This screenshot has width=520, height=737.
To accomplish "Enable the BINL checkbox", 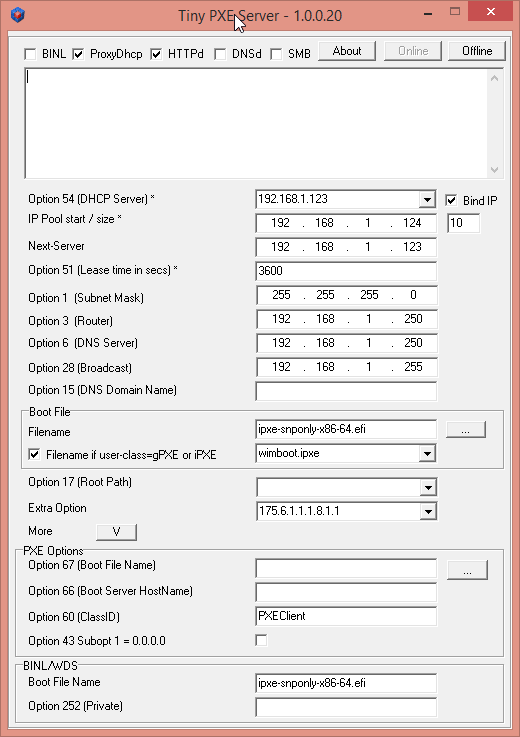I will (x=31, y=54).
